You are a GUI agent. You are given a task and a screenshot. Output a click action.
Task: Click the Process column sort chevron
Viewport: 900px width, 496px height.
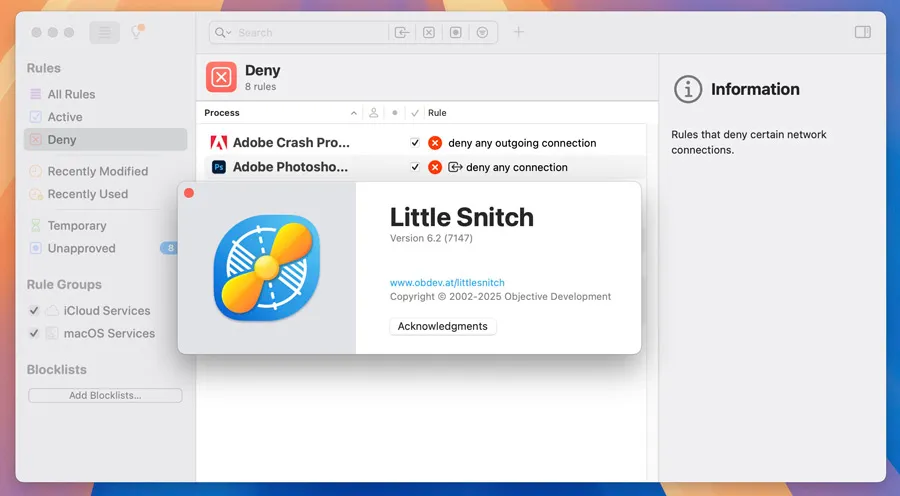click(354, 113)
